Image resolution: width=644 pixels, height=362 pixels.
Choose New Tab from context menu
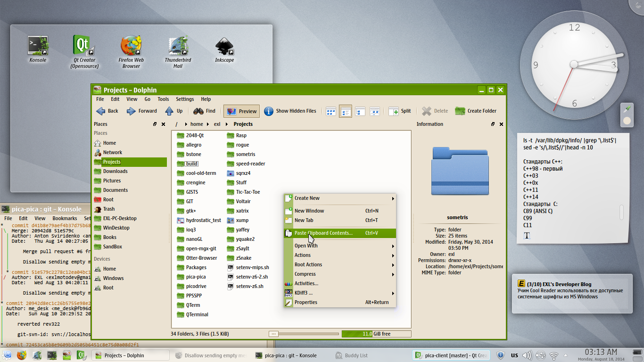(339, 221)
